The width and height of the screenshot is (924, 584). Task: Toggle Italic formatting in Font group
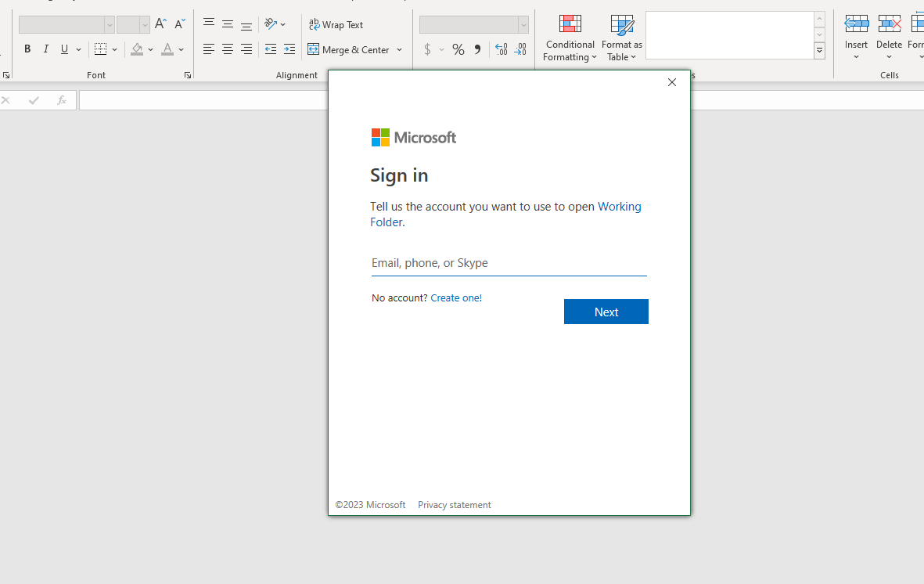46,49
